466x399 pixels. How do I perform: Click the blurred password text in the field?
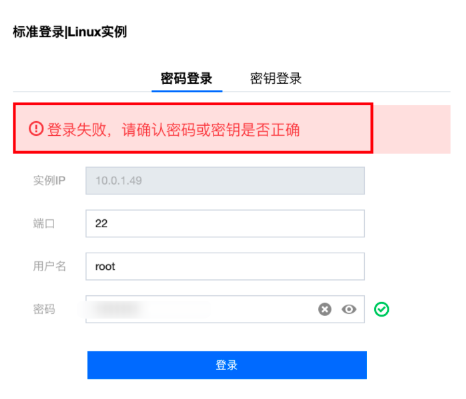click(117, 309)
